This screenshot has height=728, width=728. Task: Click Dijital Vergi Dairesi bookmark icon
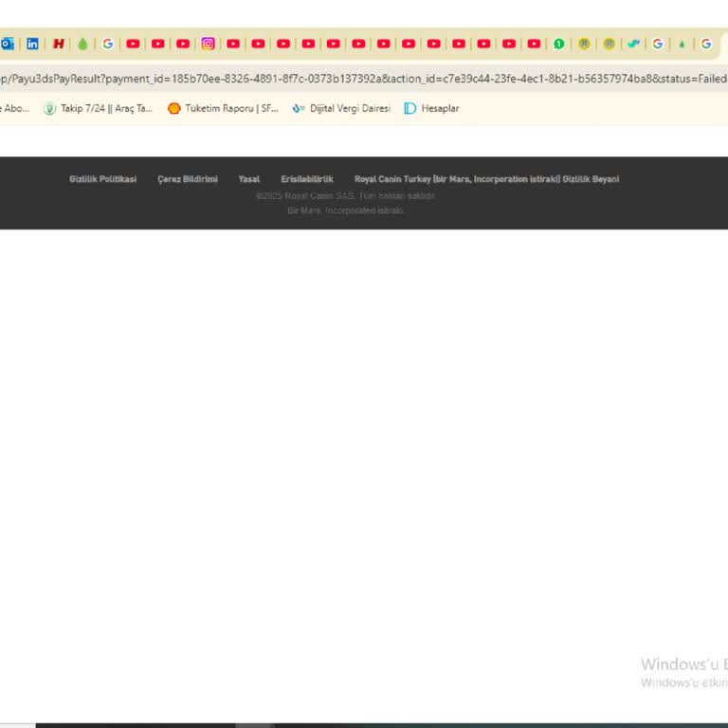click(299, 109)
